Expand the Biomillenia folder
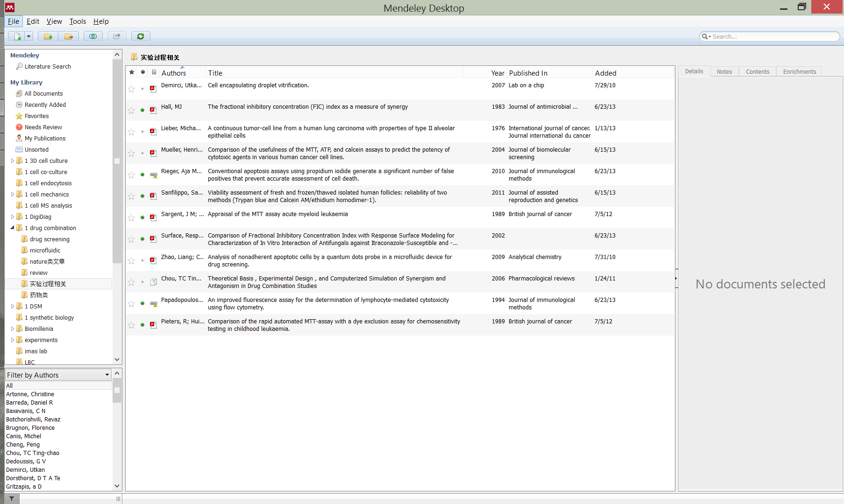This screenshot has height=504, width=844. (x=12, y=329)
